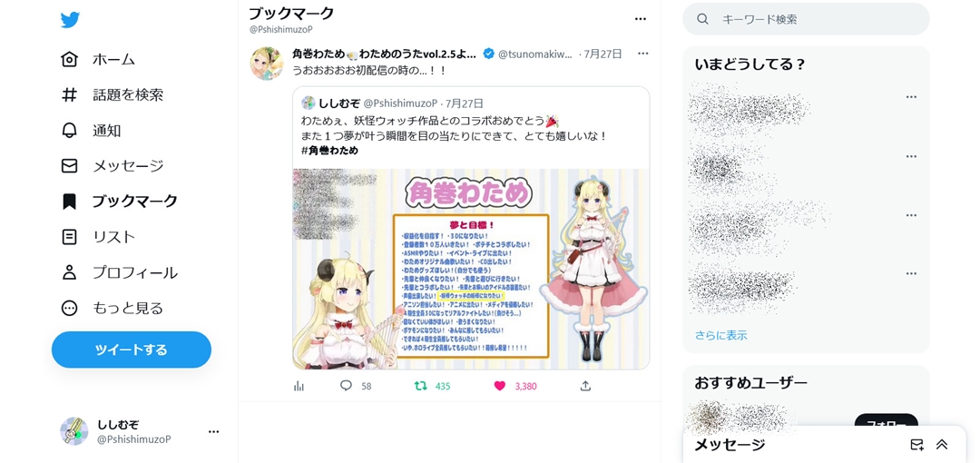980x463 pixels.
Task: Open もっと見る in the sidebar
Action: (x=113, y=308)
